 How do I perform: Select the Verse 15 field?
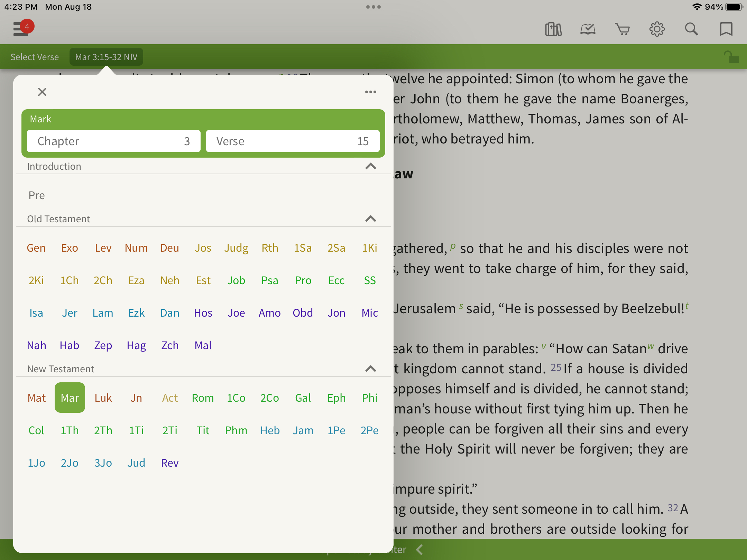coord(293,141)
